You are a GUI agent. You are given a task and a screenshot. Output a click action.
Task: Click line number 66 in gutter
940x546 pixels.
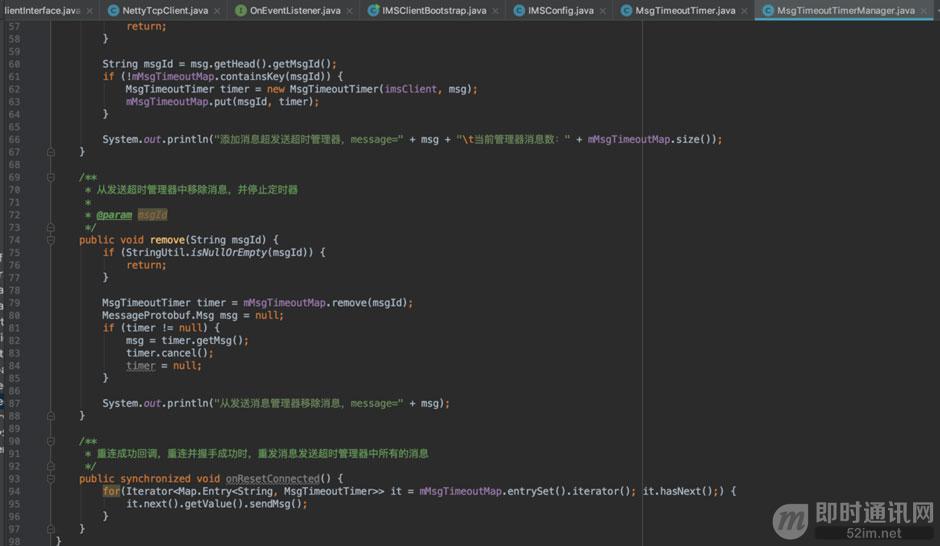14,140
